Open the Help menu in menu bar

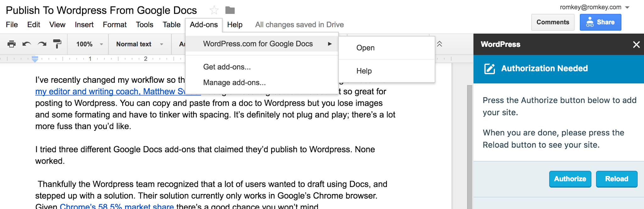[x=235, y=25]
